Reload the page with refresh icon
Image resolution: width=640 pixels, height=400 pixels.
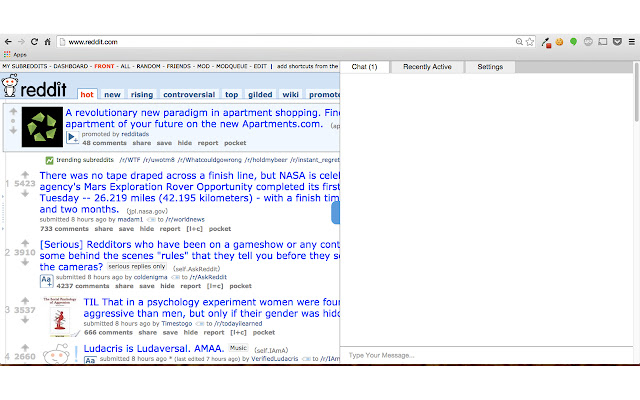(x=34, y=42)
